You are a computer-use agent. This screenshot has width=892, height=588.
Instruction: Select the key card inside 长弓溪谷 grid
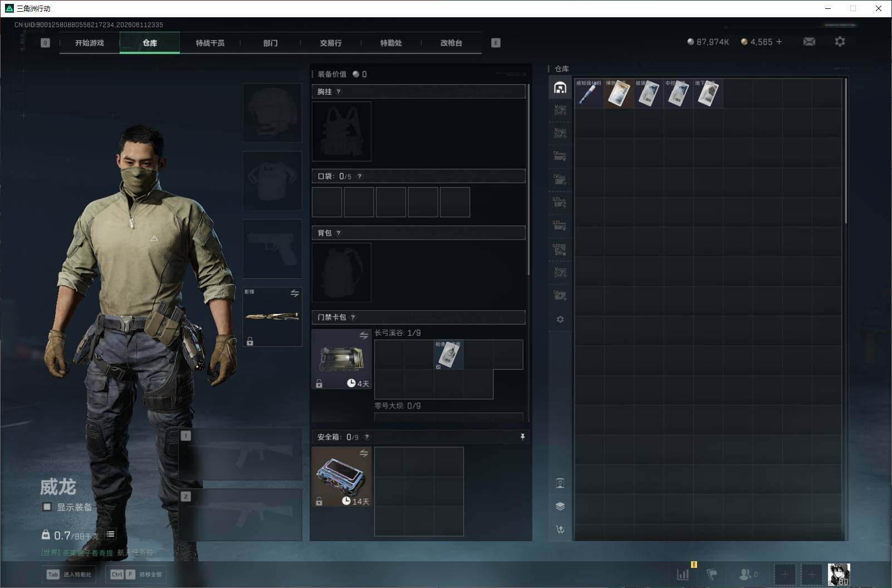[448, 355]
